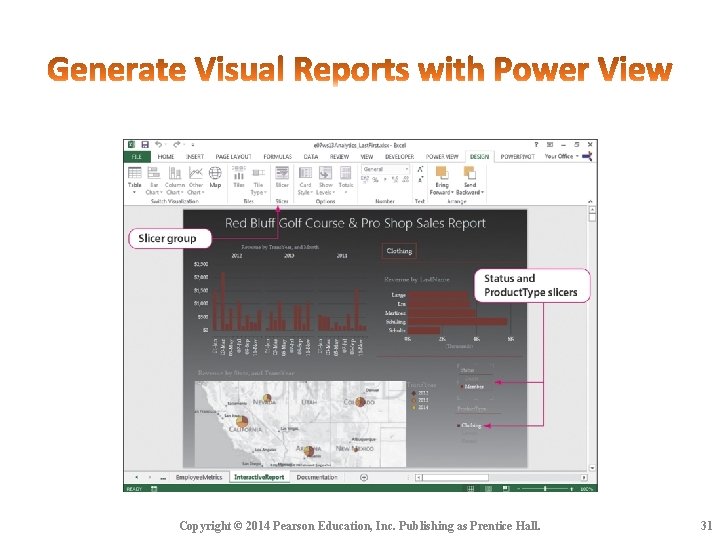The image size is (720, 540).
Task: Open the Documentation sheet tab
Action: pyautogui.click(x=317, y=478)
